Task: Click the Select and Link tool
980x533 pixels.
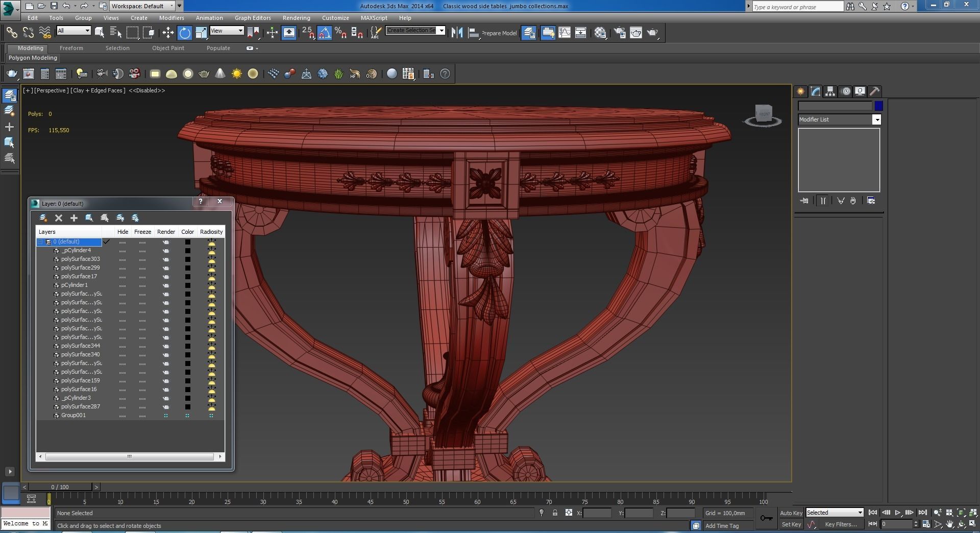Action: click(x=11, y=33)
